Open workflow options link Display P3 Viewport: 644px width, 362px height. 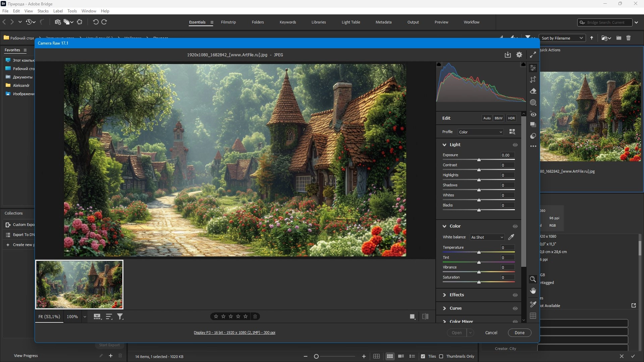point(234,333)
